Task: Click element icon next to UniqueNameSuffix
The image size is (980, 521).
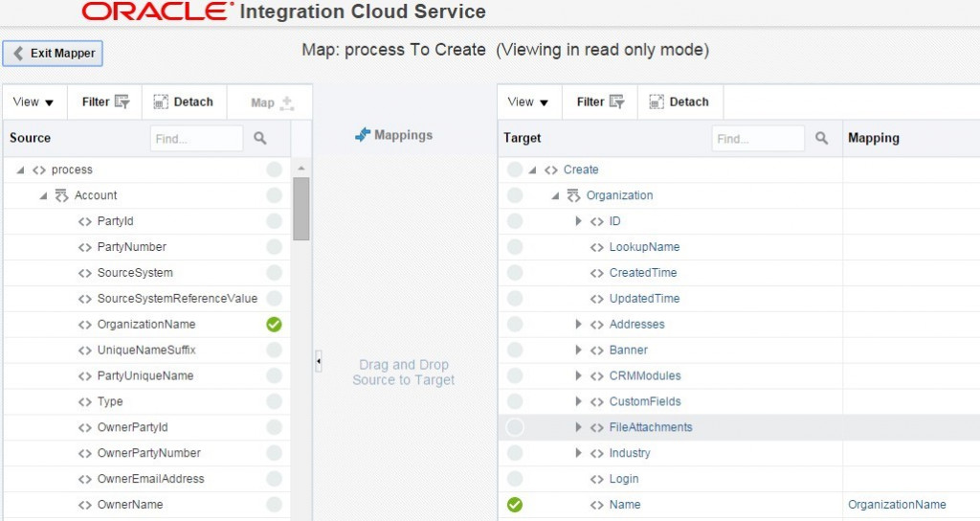Action: (x=85, y=351)
